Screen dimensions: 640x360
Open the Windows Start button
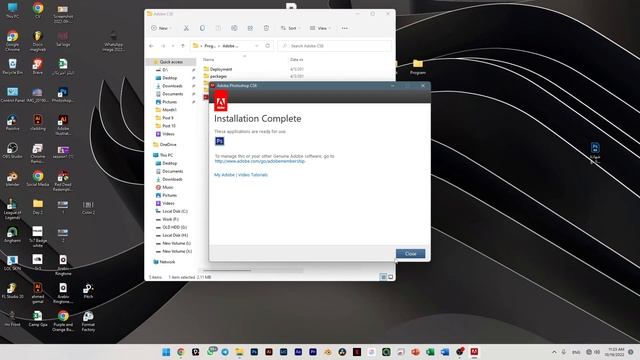[166, 352]
